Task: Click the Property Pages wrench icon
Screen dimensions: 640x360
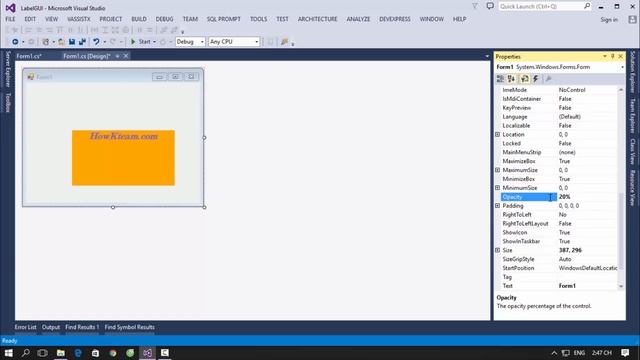Action: pyautogui.click(x=548, y=79)
